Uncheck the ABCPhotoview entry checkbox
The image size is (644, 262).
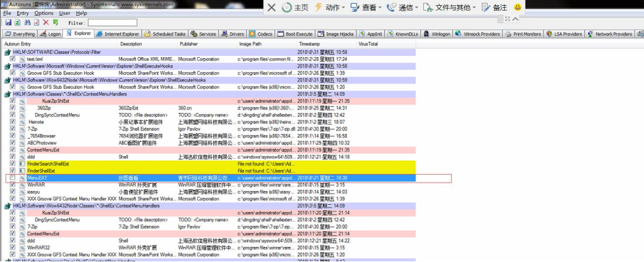(x=12, y=143)
